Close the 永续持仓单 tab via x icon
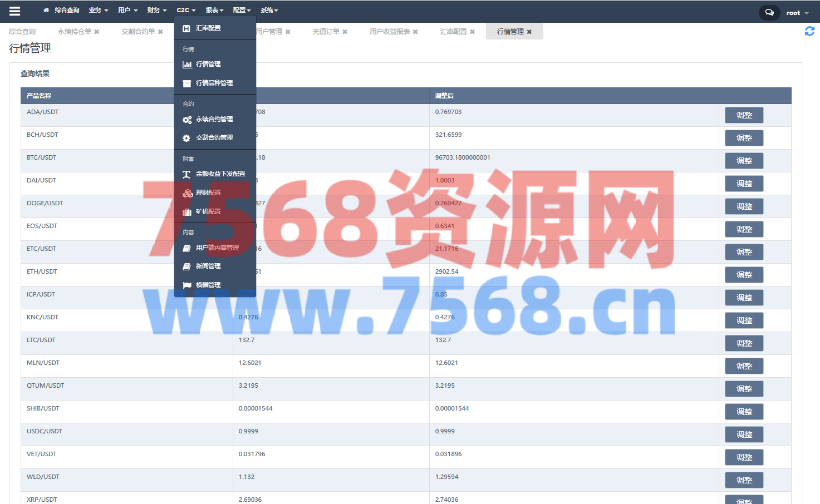This screenshot has width=820, height=504. [x=97, y=32]
